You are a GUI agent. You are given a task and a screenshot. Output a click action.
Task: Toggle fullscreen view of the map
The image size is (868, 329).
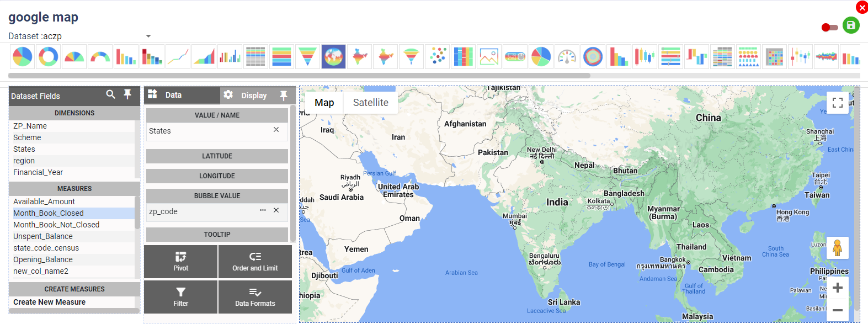837,103
